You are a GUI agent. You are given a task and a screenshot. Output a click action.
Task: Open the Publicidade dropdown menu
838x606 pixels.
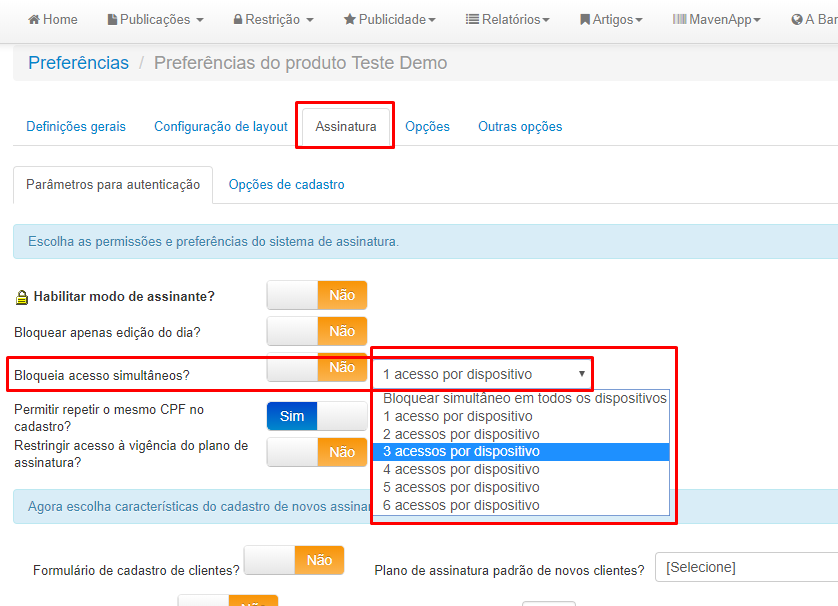(x=390, y=20)
